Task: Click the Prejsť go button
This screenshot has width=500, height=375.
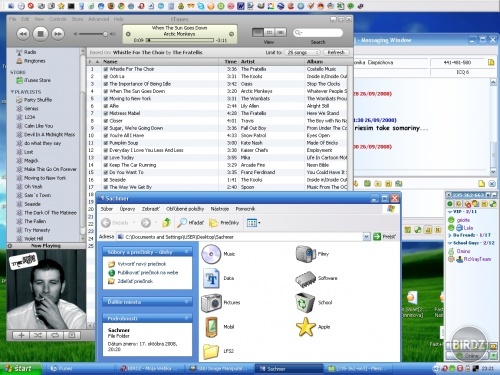Action: coord(385,237)
